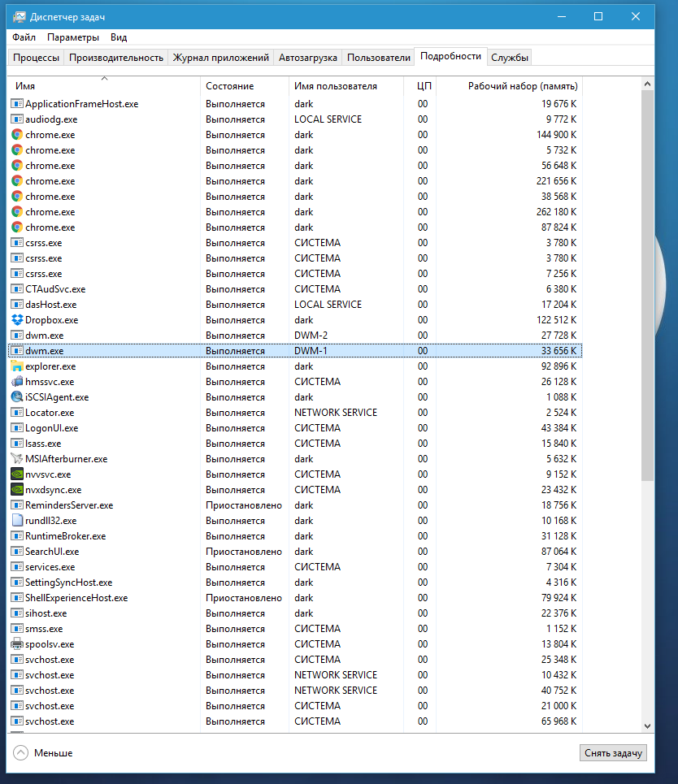678x784 pixels.
Task: Click the nvvsvc.exe NVIDIA icon
Action: [x=17, y=474]
